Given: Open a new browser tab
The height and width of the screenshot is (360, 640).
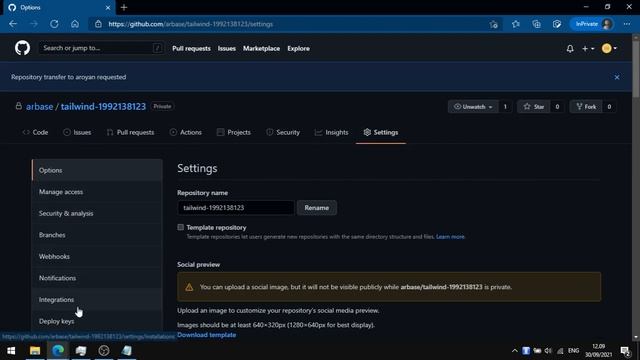Looking at the screenshot, I should coord(124,7).
